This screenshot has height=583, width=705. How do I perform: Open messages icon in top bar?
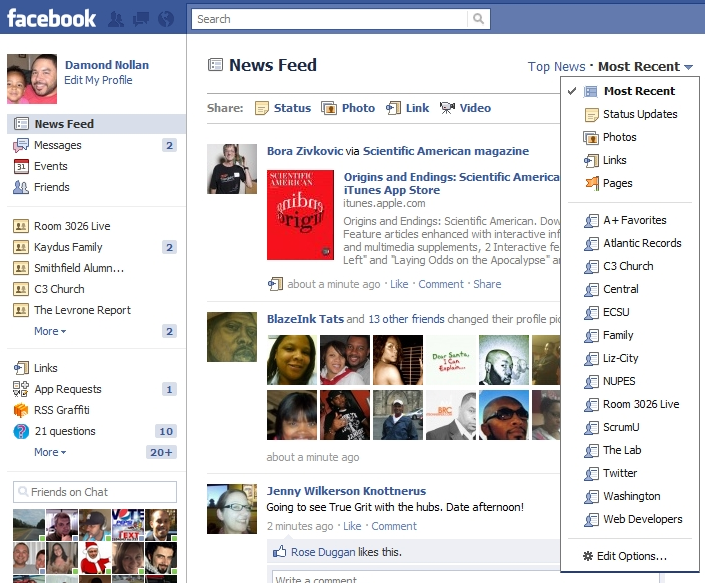tap(141, 19)
